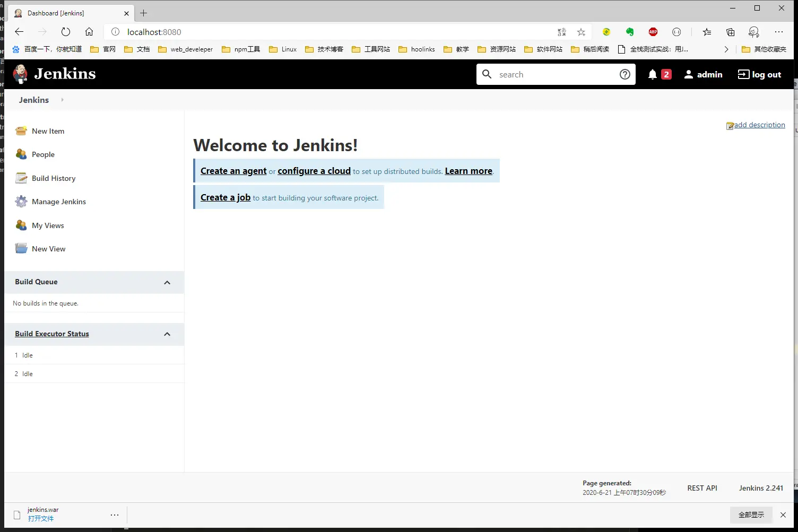Viewport: 798px width, 532px height.
Task: Click the People icon in sidebar
Action: coord(21,154)
